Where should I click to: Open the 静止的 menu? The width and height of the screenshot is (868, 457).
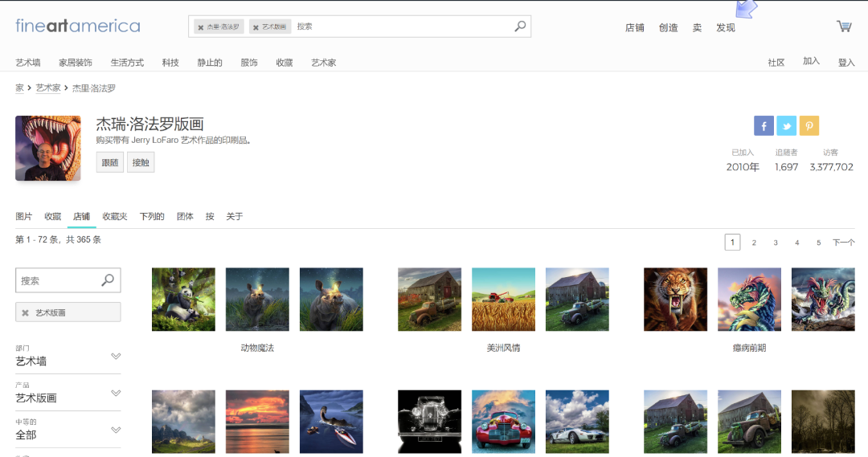pyautogui.click(x=210, y=63)
